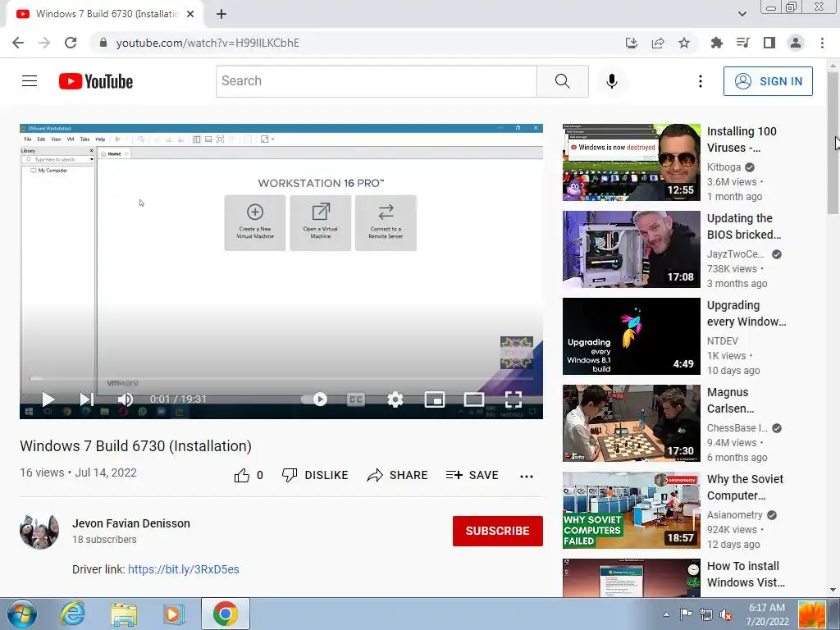
Task: Open Windows Explorer from taskbar
Action: pyautogui.click(x=124, y=614)
